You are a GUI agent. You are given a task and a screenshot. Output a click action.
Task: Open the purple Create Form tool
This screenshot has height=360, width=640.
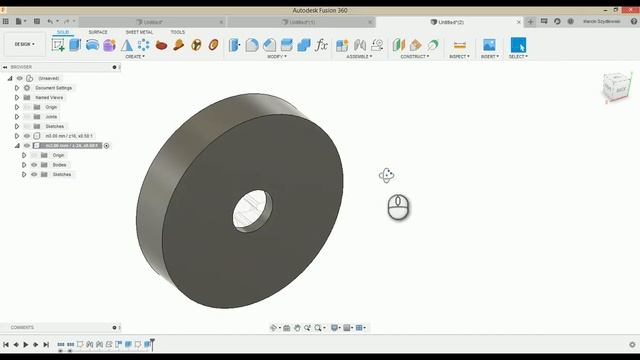click(x=109, y=45)
